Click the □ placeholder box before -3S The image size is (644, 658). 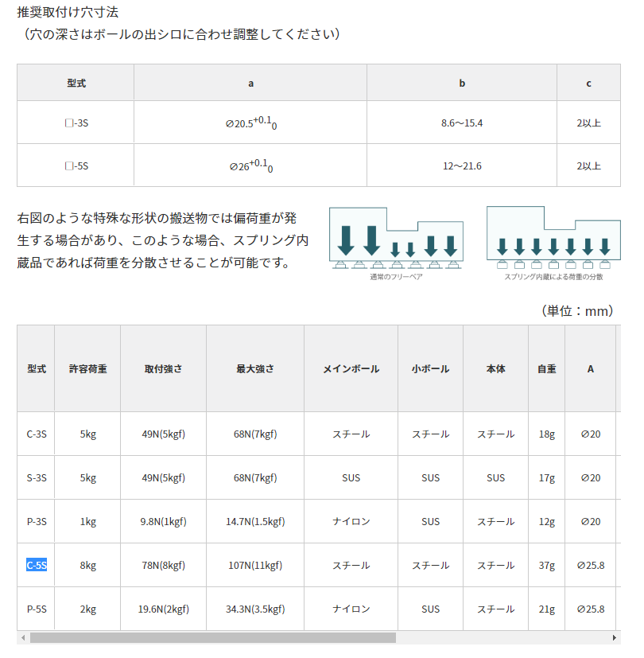(68, 123)
